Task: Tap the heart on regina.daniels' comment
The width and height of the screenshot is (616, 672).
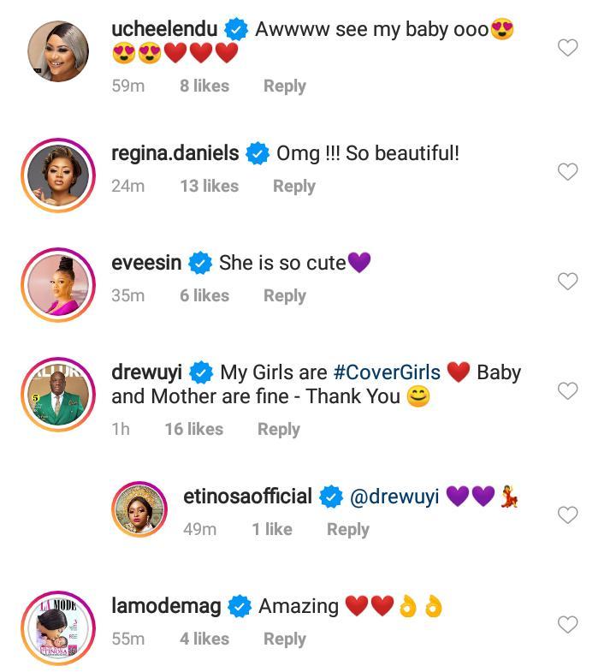Action: pos(568,172)
